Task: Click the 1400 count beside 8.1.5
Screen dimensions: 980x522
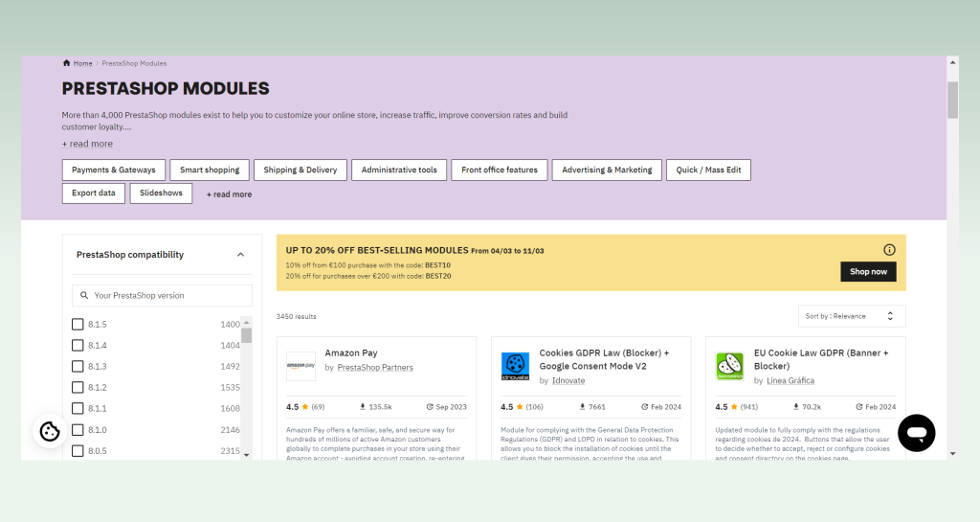Action: tap(230, 325)
